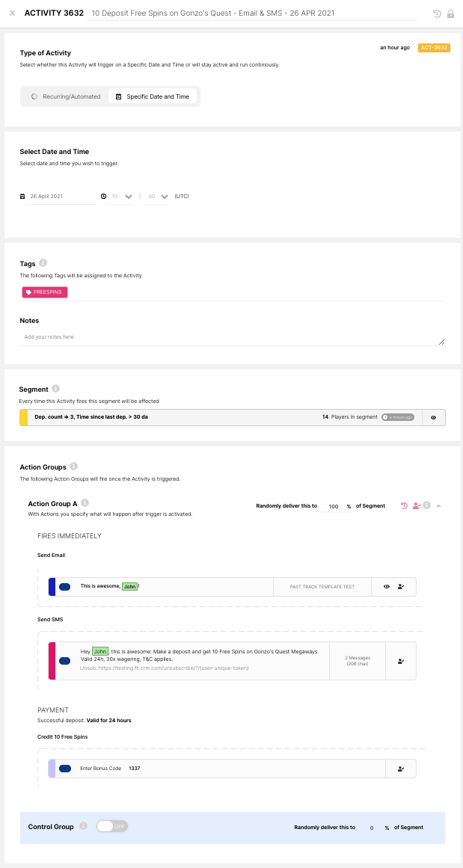Click user icon on Bonus Code row
Screen dimensions: 463x868
[401, 769]
